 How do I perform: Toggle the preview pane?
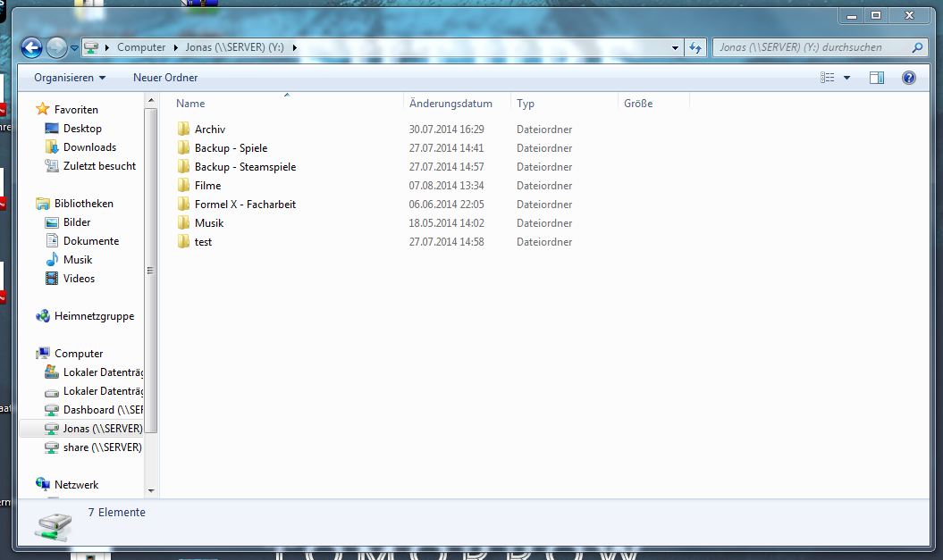point(877,78)
